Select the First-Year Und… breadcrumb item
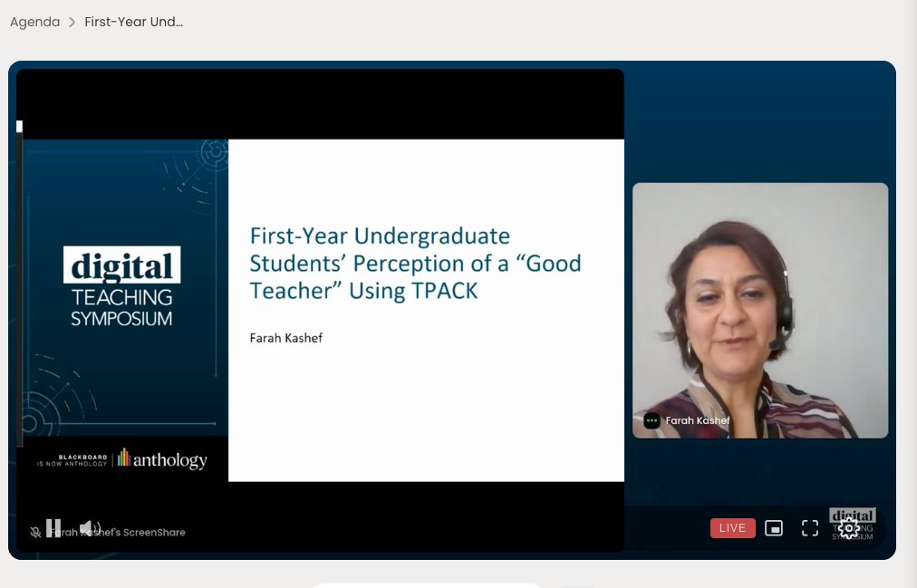The image size is (917, 588). pos(134,22)
